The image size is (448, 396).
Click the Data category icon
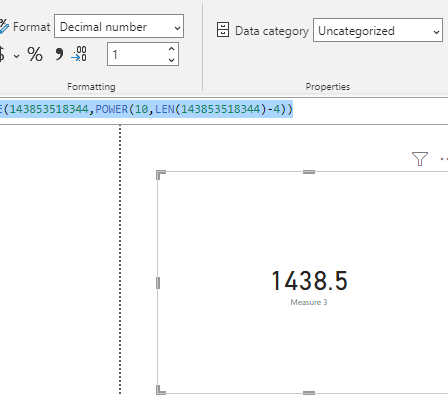(x=223, y=30)
